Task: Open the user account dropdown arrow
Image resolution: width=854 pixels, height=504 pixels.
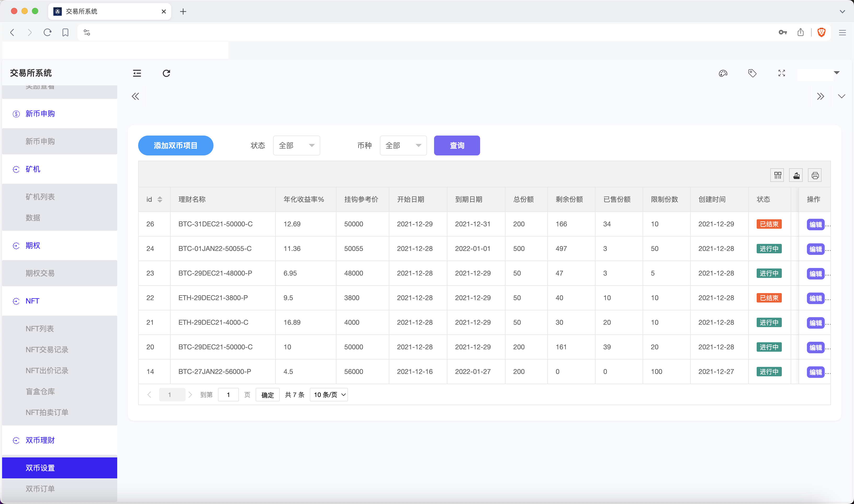Action: [837, 73]
